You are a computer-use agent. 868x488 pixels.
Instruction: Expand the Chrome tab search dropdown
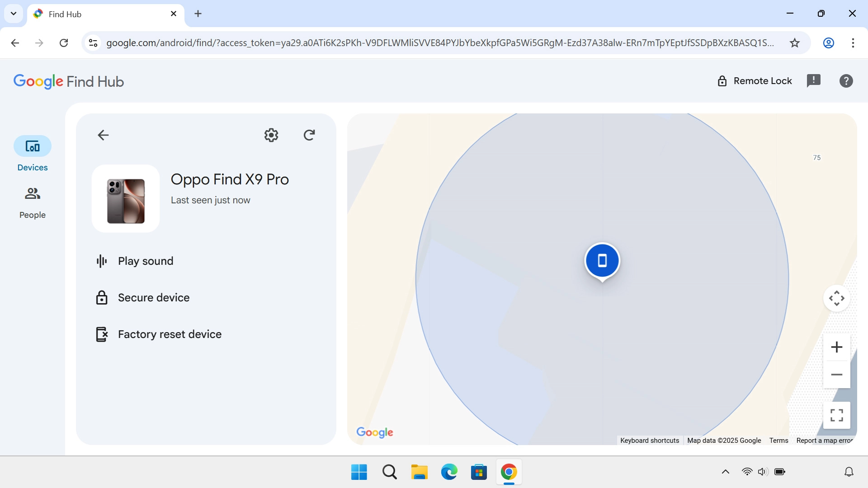click(x=14, y=14)
